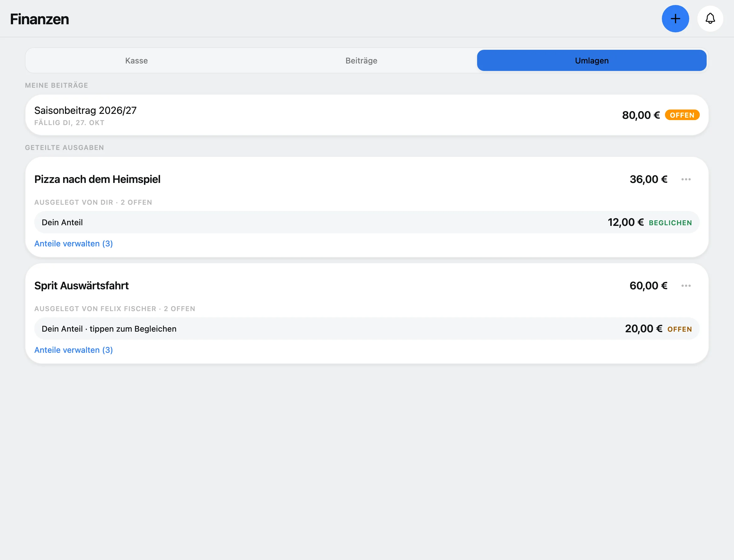Manage shares for Pizza nach dem Heimspiel
Viewport: 734px width, 560px height.
74,244
